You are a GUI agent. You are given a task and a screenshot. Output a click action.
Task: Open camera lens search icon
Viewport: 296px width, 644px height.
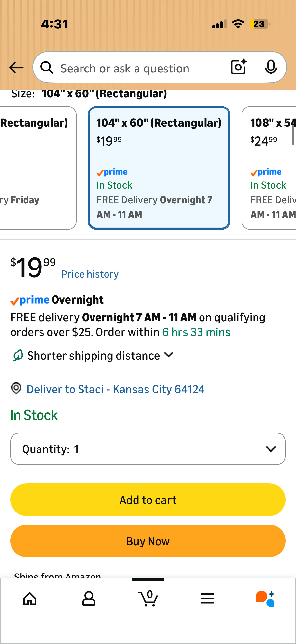[239, 67]
